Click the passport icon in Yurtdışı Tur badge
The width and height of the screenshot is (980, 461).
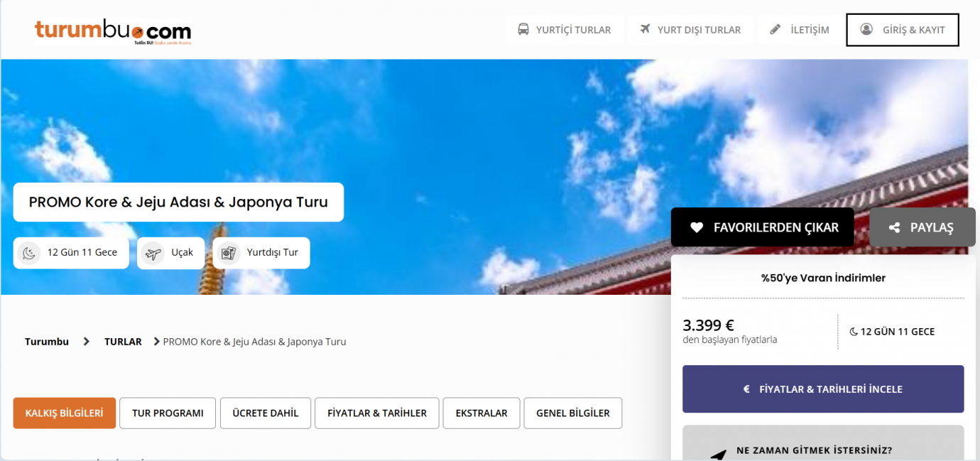pyautogui.click(x=228, y=253)
